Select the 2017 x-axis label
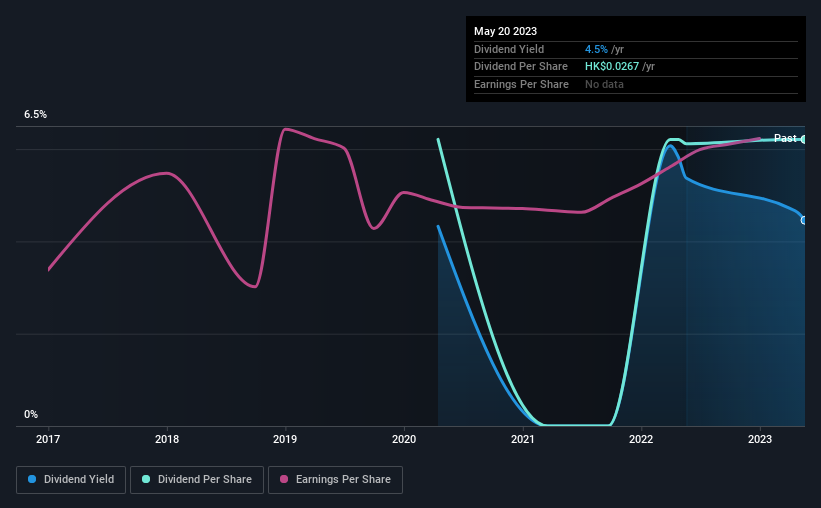 click(x=48, y=439)
